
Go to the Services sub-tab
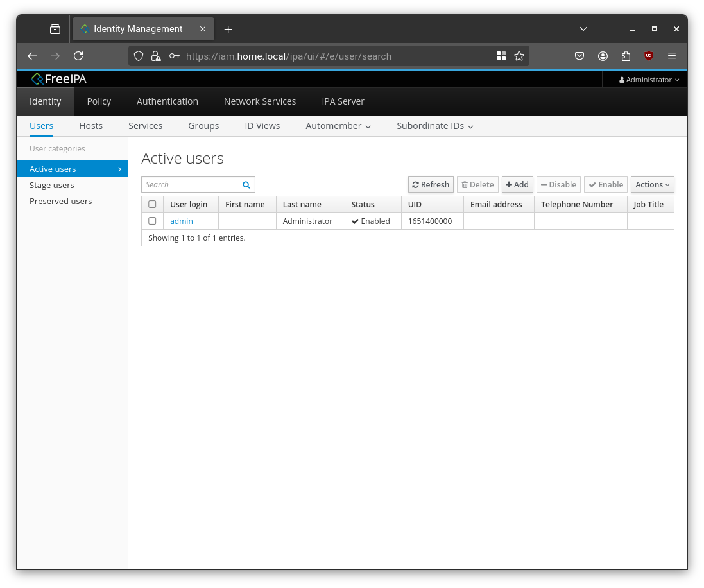[x=145, y=126]
